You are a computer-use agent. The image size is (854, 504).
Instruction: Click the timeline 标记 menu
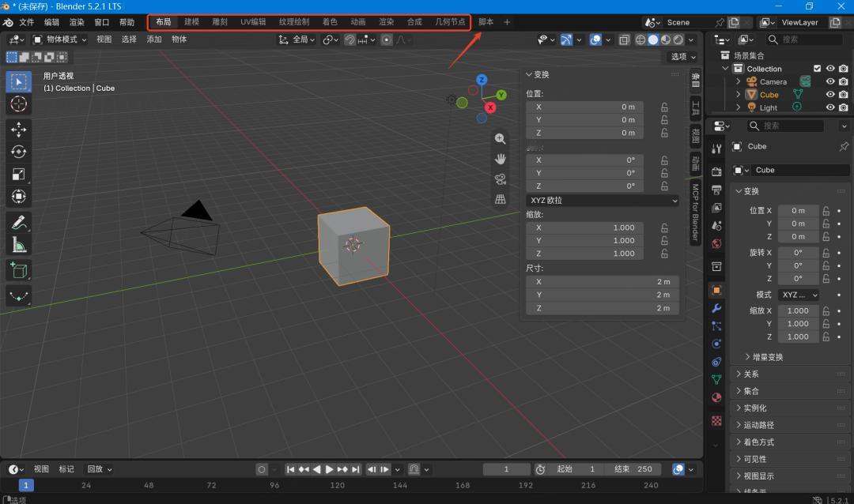pos(66,469)
